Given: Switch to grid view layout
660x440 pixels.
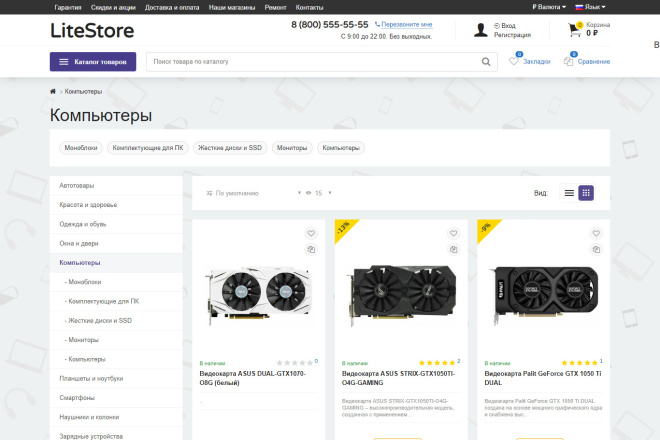Looking at the screenshot, I should pos(586,193).
